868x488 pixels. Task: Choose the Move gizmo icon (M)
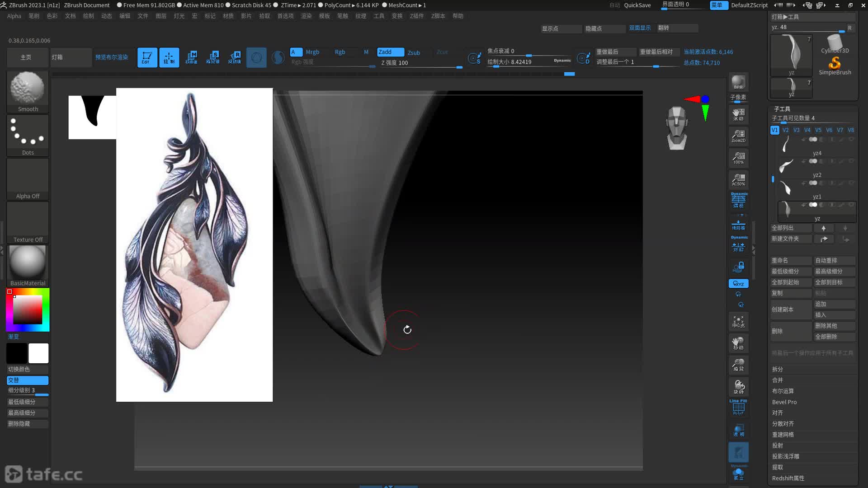[x=191, y=57]
